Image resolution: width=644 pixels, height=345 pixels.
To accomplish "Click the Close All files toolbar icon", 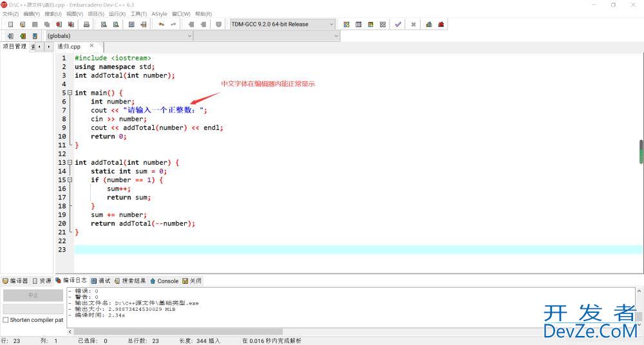I will [71, 24].
